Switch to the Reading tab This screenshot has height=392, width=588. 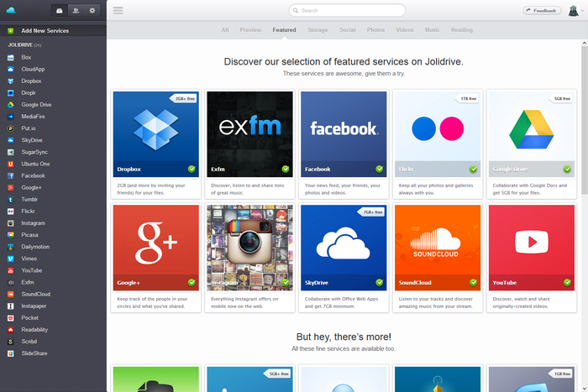[x=462, y=30]
